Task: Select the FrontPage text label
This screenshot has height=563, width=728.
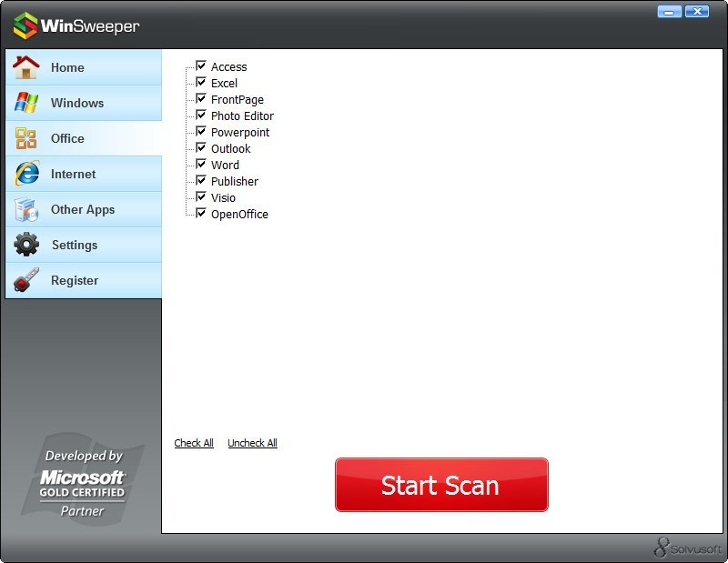Action: [x=238, y=100]
